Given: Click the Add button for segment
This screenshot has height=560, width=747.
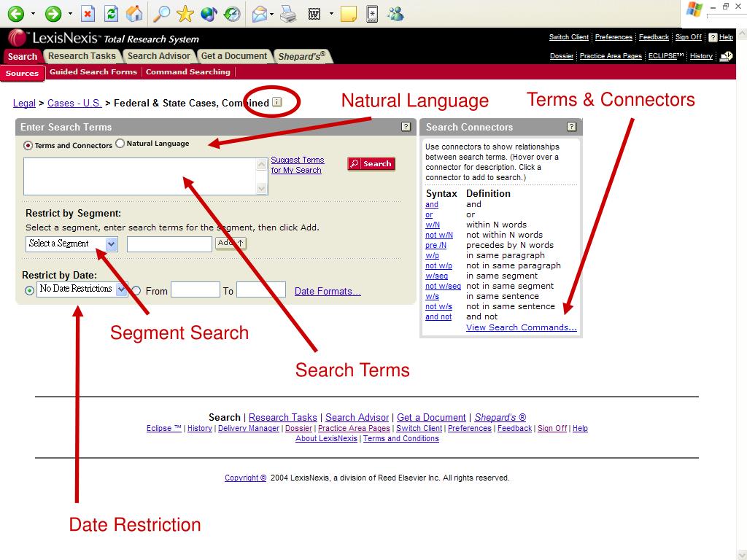Looking at the screenshot, I should 231,243.
